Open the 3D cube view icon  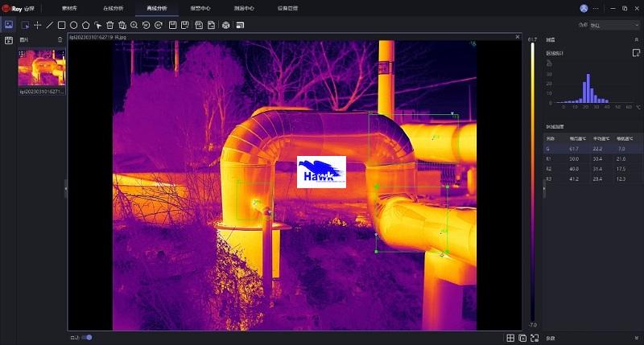pos(226,25)
